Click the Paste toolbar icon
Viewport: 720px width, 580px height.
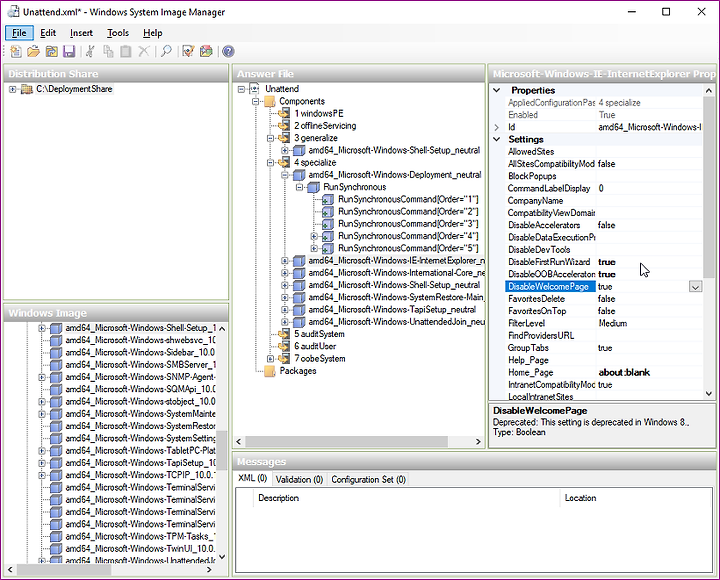click(126, 51)
